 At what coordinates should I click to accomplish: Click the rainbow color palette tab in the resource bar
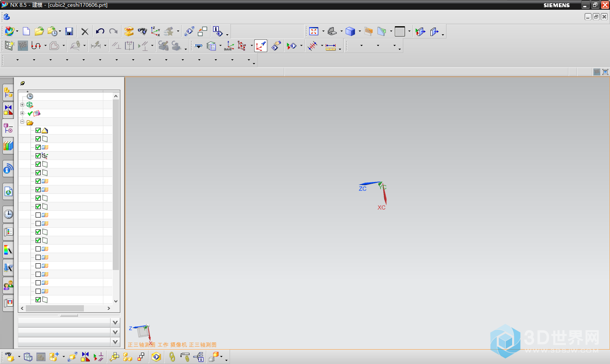pyautogui.click(x=8, y=250)
